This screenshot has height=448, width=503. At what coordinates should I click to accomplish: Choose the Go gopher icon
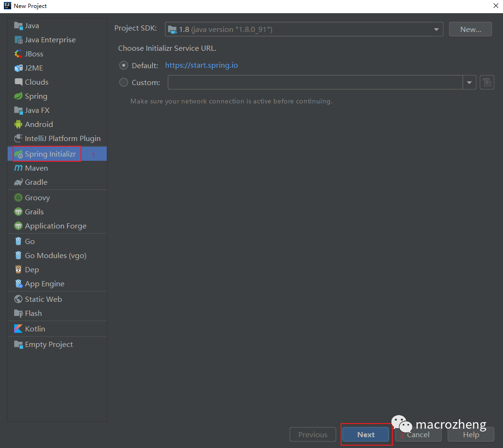point(18,241)
